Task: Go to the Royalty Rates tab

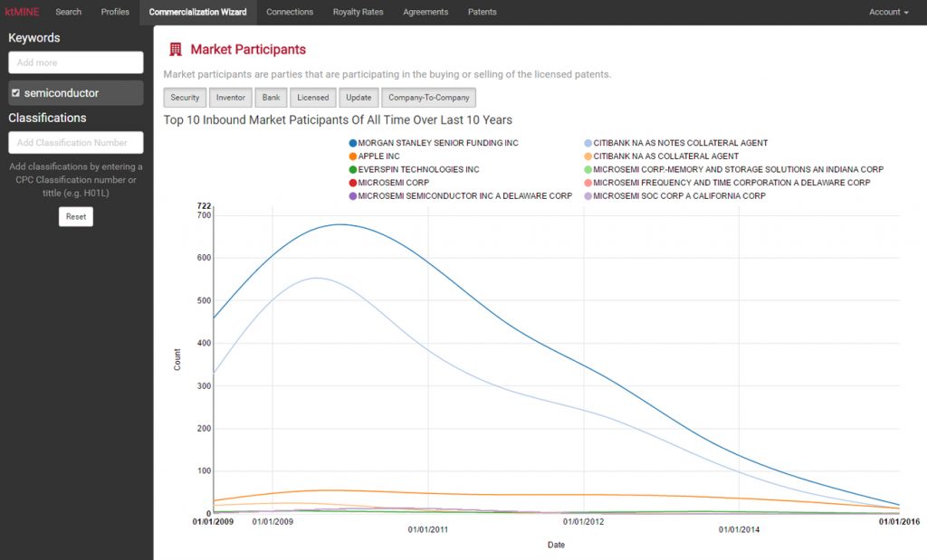Action: [358, 12]
